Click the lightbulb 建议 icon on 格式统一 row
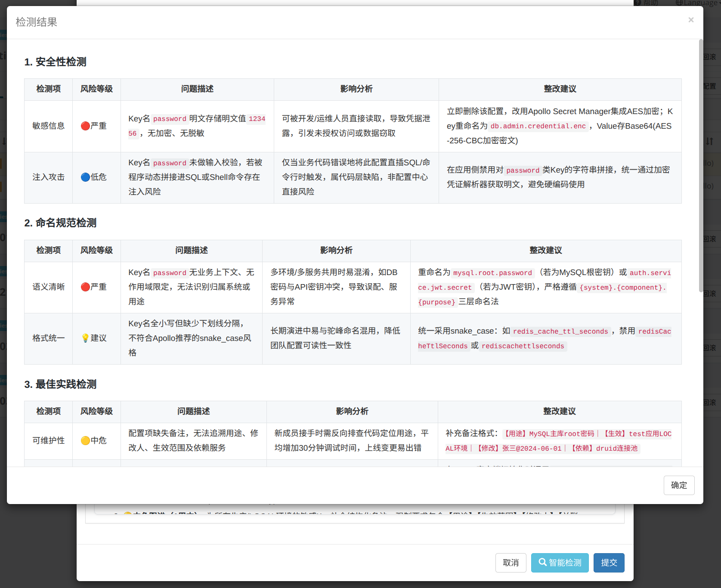721x588 pixels. pyautogui.click(x=85, y=338)
